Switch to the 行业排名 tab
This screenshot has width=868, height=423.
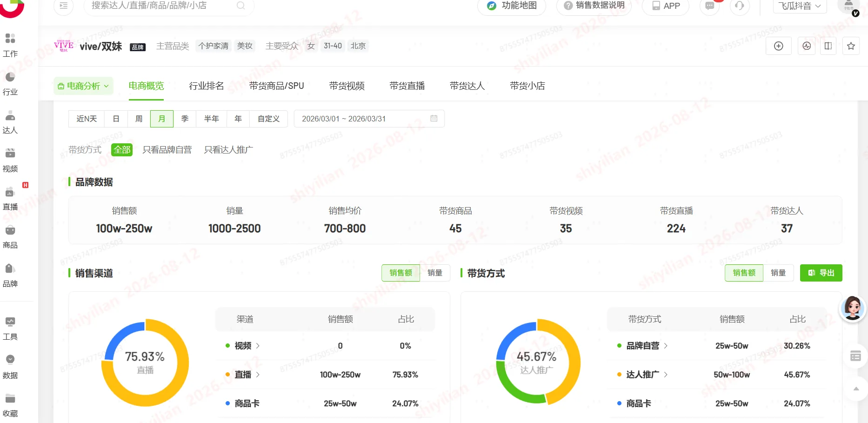(x=207, y=86)
